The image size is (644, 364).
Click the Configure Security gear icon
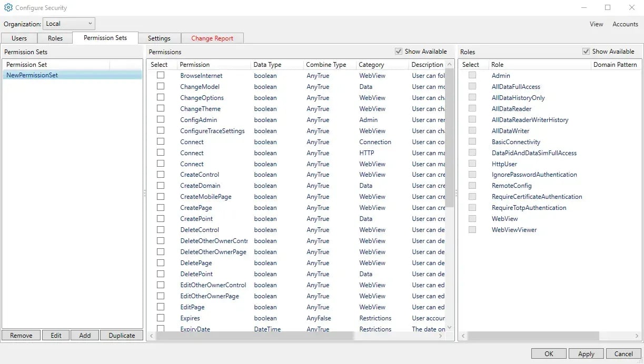point(7,7)
